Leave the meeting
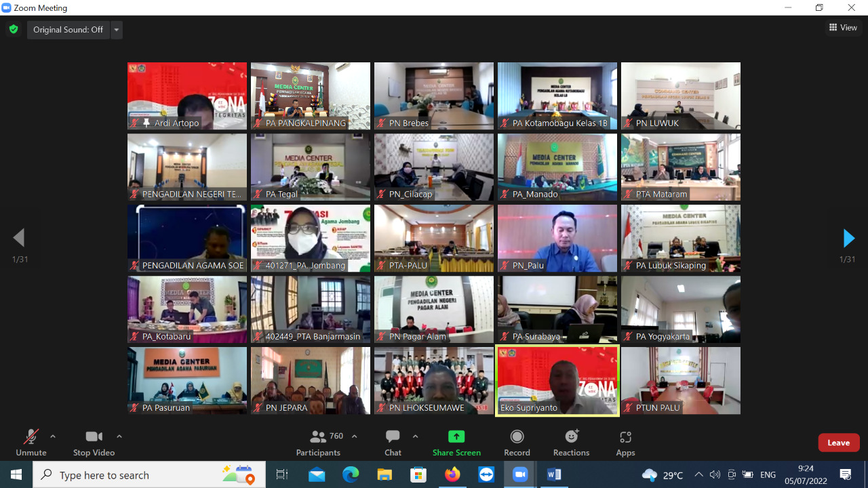 (x=838, y=443)
